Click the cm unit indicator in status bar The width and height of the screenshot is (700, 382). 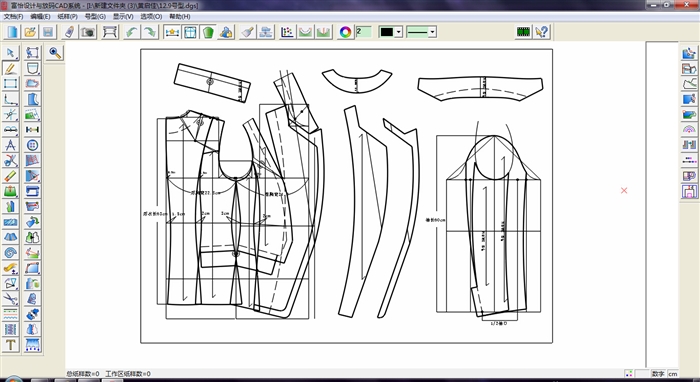coord(673,374)
